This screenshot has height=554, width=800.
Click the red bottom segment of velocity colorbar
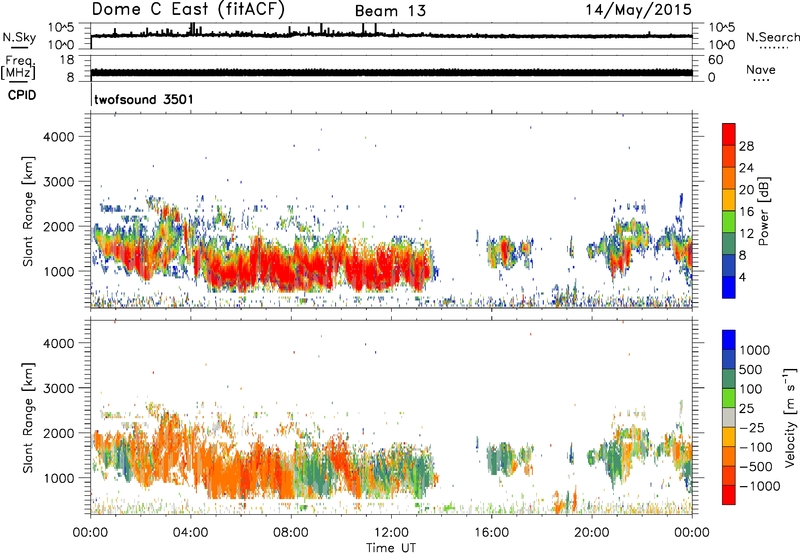pos(729,495)
